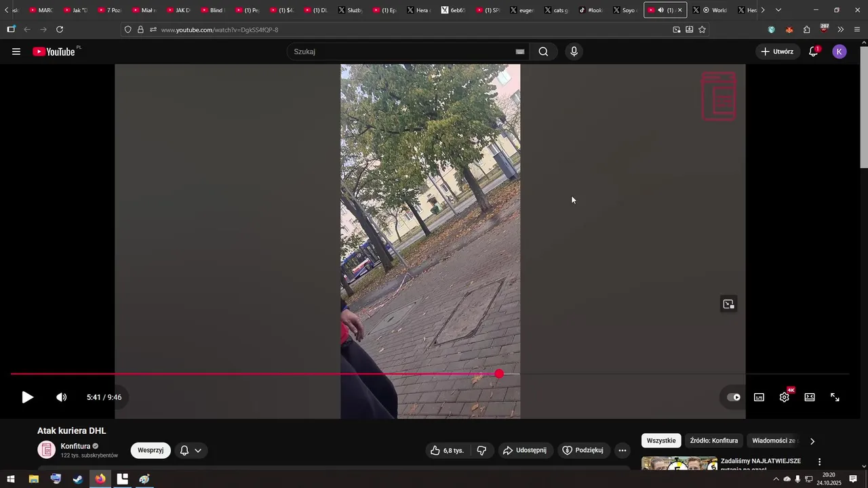The height and width of the screenshot is (488, 868).
Task: Seek using the red progress bar handle
Action: click(499, 374)
